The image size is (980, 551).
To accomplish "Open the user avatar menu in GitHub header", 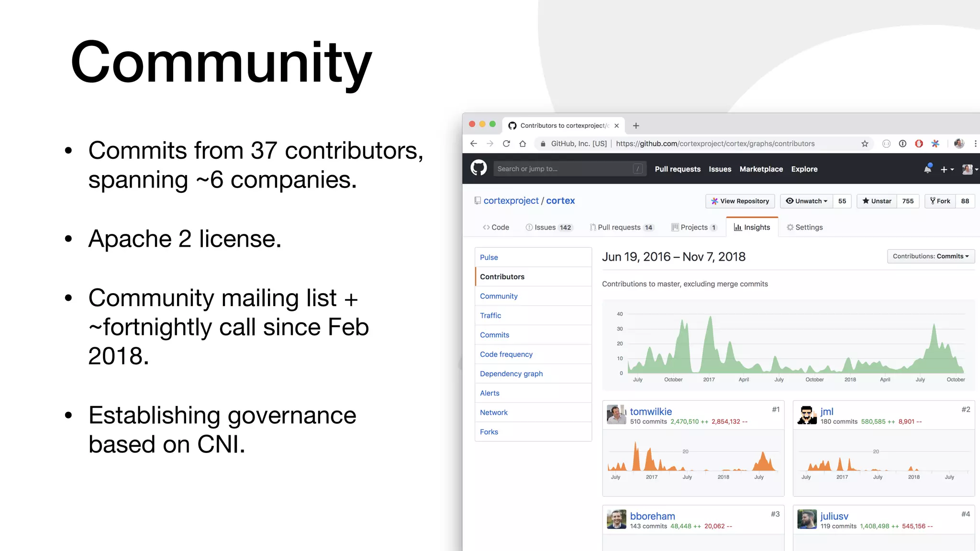I will point(970,169).
